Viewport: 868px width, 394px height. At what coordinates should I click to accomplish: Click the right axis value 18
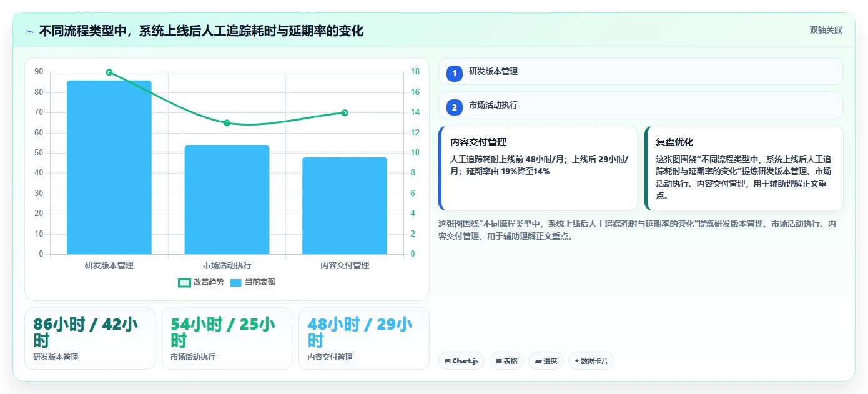tap(415, 72)
